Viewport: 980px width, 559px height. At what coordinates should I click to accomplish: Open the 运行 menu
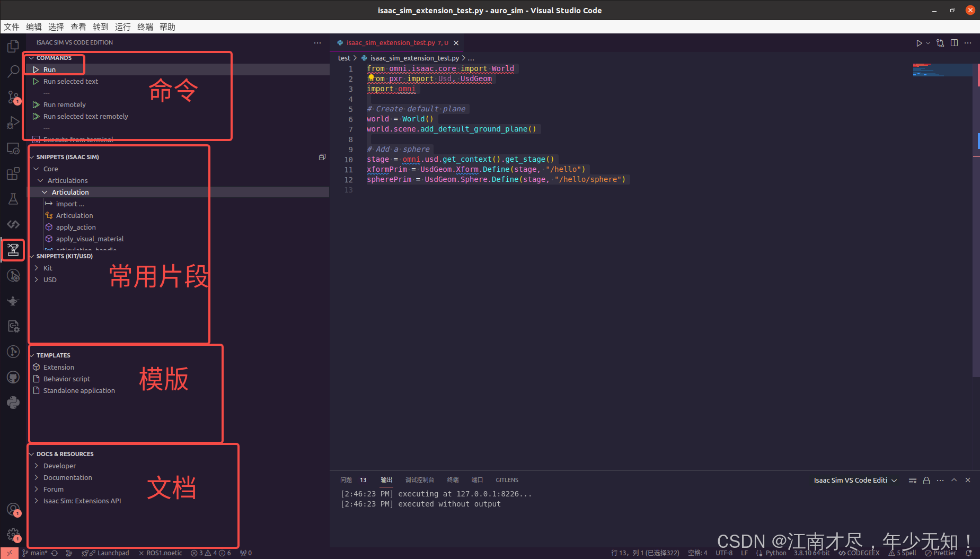[123, 27]
